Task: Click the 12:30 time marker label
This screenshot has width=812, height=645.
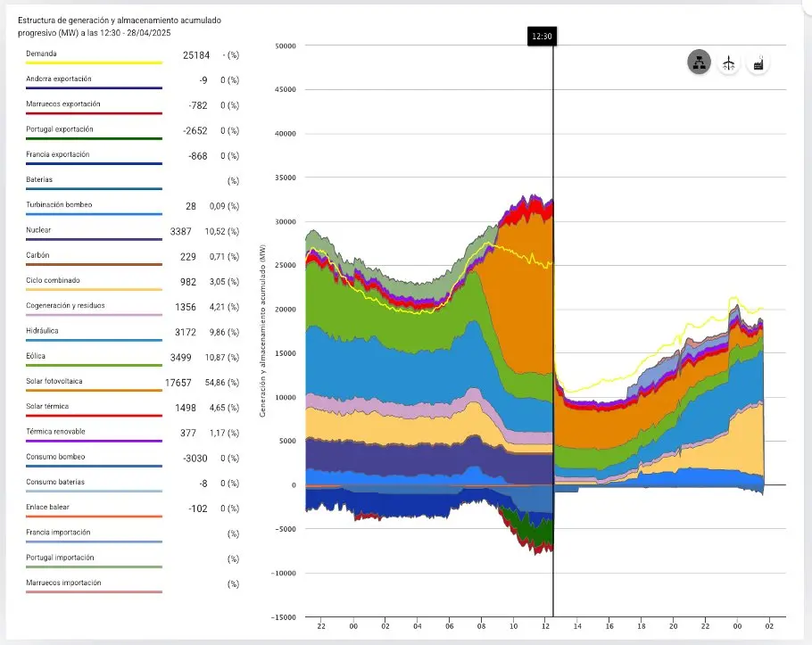Action: (542, 37)
